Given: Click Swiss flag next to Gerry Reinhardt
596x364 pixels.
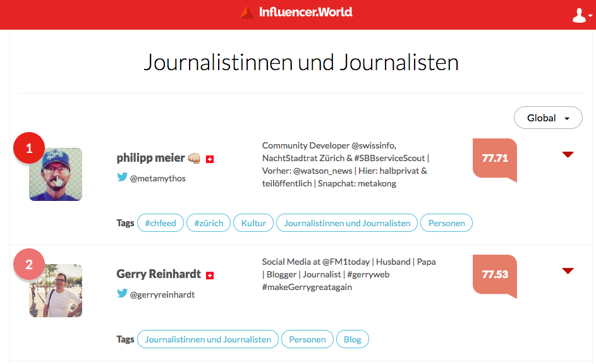Looking at the screenshot, I should [210, 276].
